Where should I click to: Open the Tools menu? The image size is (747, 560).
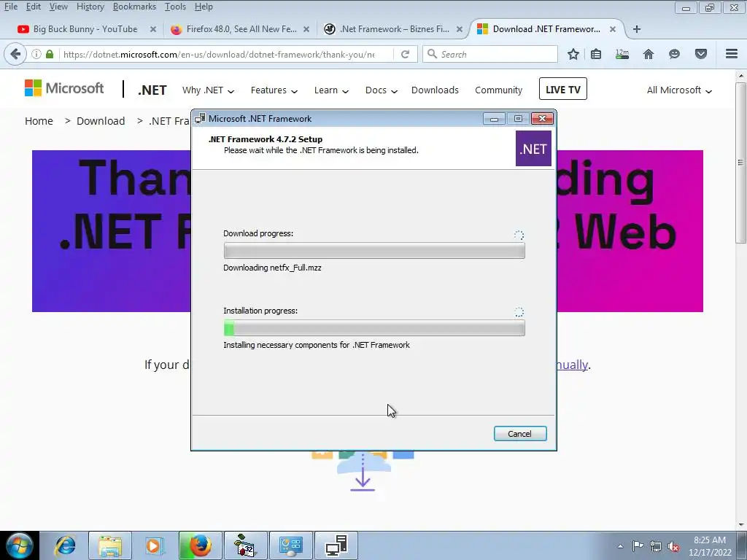(x=175, y=7)
